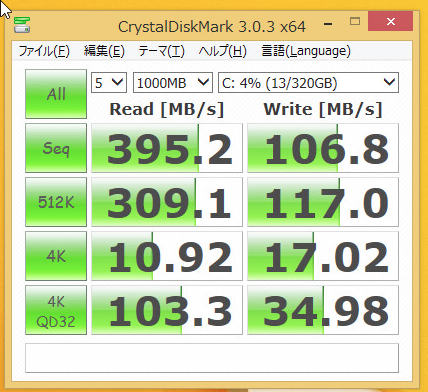
Task: Select the 512K write value 117.0
Action: click(323, 202)
